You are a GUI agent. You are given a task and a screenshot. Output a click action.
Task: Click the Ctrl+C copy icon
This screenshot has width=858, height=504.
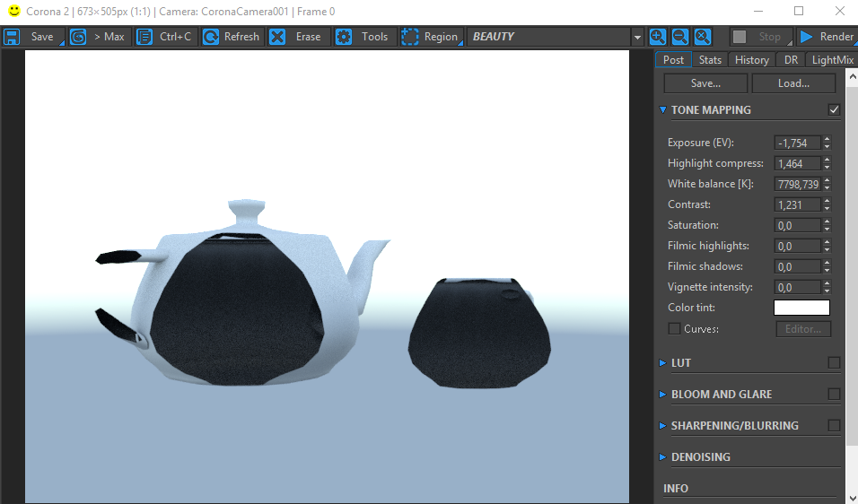144,37
